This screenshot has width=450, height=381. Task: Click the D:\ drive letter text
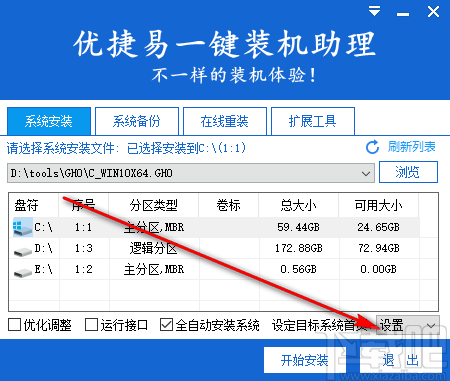43,248
